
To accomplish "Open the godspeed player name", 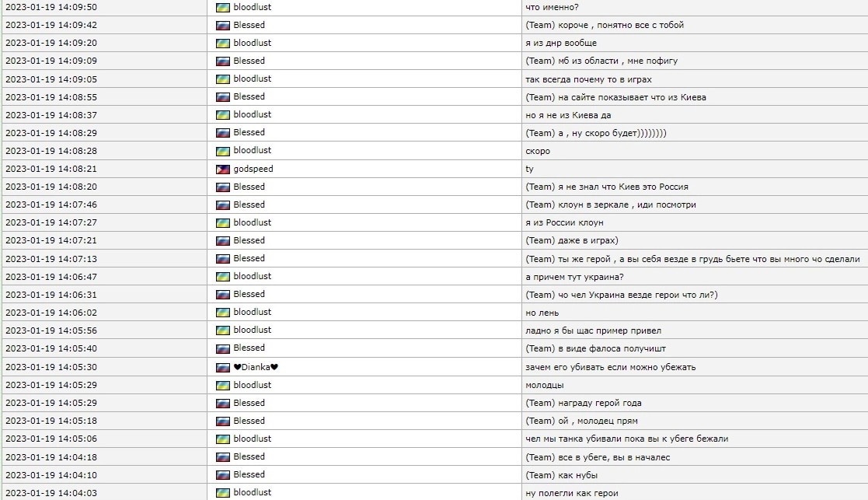I will [253, 169].
